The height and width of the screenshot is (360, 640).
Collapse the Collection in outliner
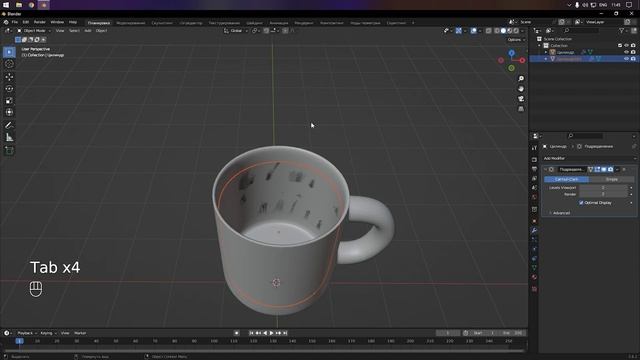(x=540, y=45)
